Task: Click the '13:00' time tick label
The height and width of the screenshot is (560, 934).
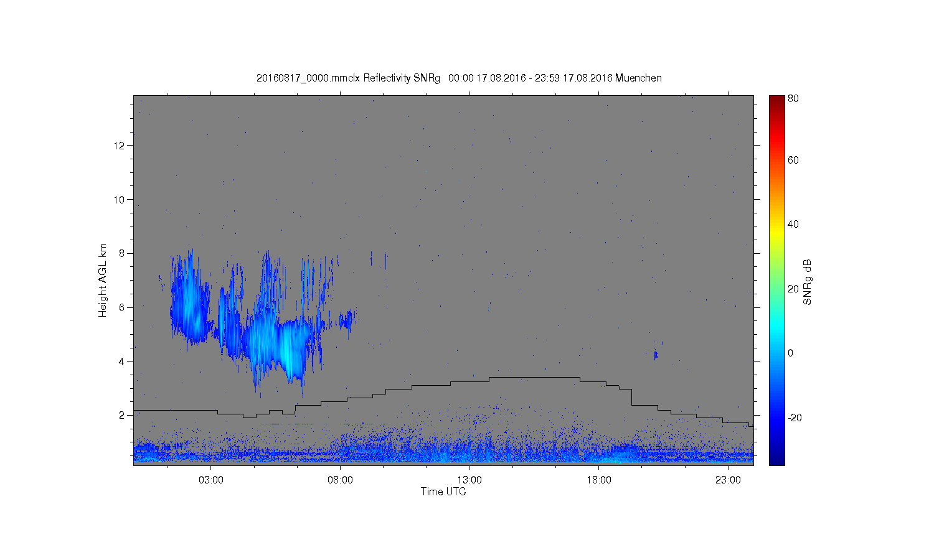Action: [x=469, y=480]
